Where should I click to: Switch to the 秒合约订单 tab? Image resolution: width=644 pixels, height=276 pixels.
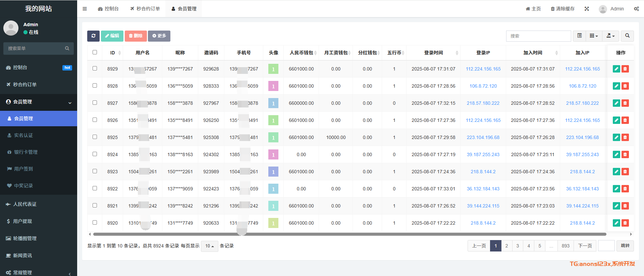click(145, 9)
